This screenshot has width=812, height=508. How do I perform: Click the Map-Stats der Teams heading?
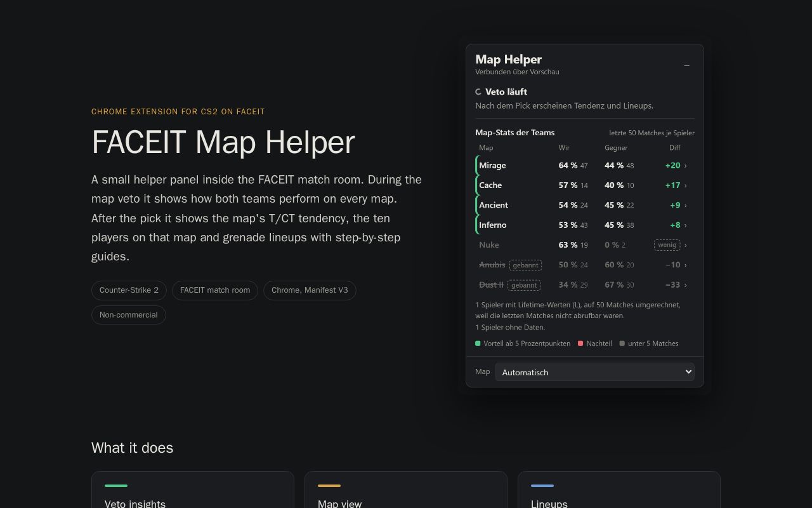click(515, 132)
